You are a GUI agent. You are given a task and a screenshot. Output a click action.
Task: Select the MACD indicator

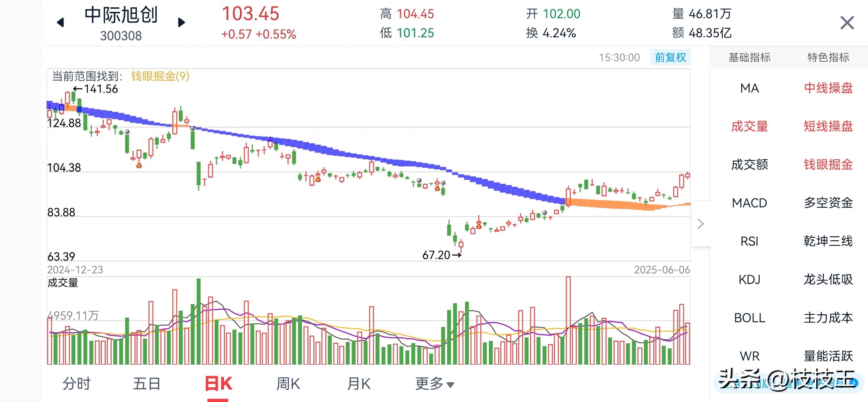click(x=749, y=203)
